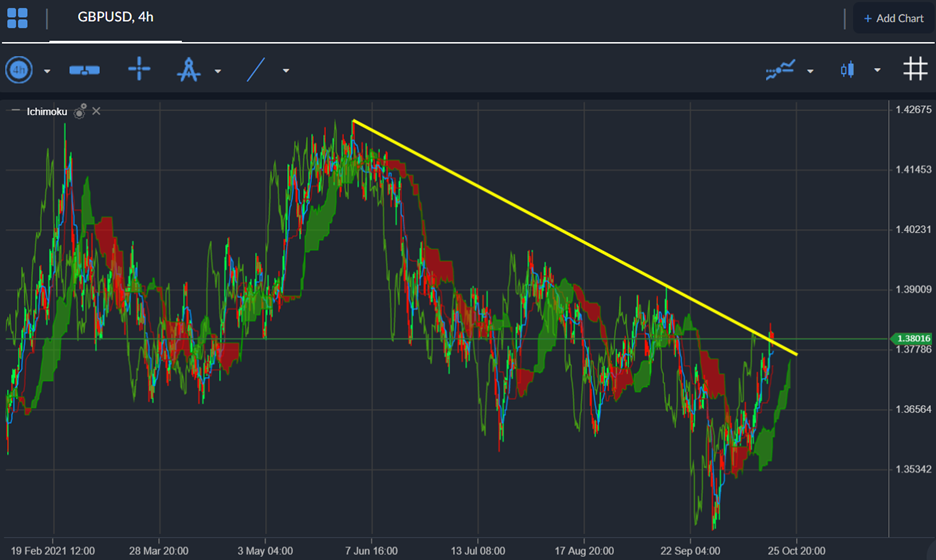Click the 28 Mar 20:00 date label
936x560 pixels.
tap(159, 550)
